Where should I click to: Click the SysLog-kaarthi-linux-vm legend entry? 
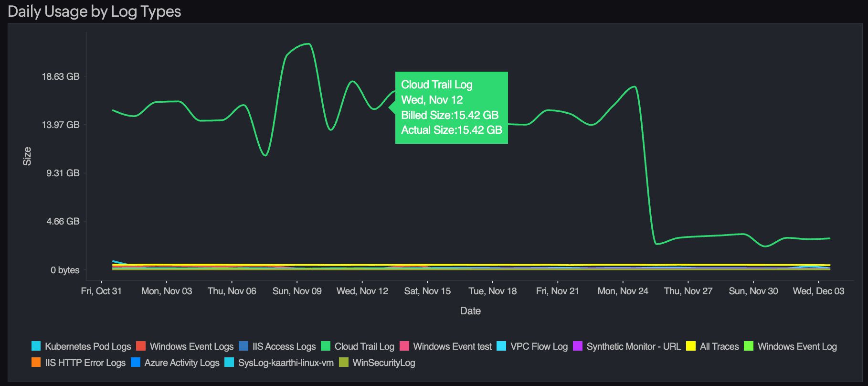click(286, 363)
